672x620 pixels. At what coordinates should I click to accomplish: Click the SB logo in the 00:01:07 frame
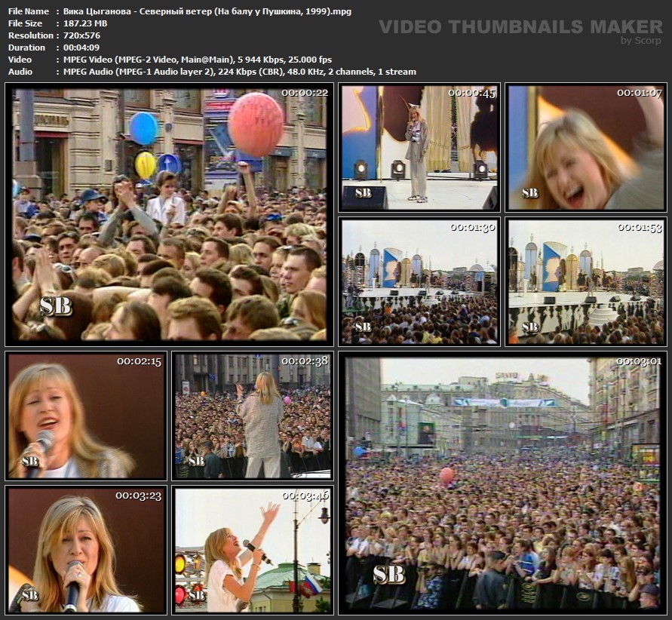pyautogui.click(x=530, y=193)
